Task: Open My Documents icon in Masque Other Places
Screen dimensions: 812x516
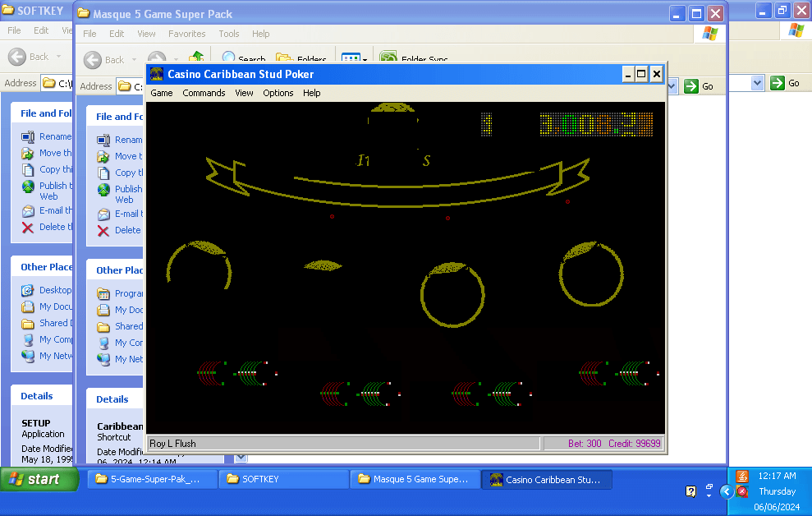Action: pyautogui.click(x=103, y=310)
